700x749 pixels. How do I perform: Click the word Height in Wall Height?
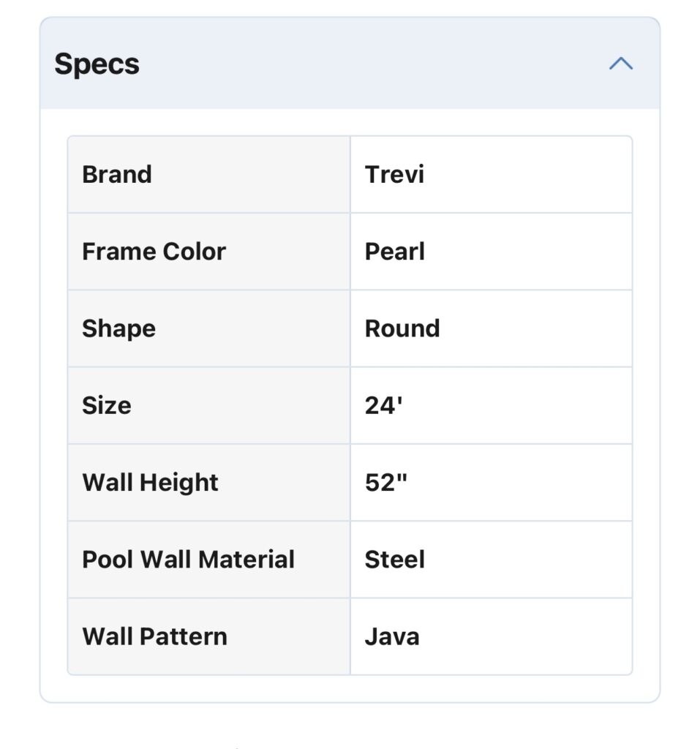click(x=179, y=483)
